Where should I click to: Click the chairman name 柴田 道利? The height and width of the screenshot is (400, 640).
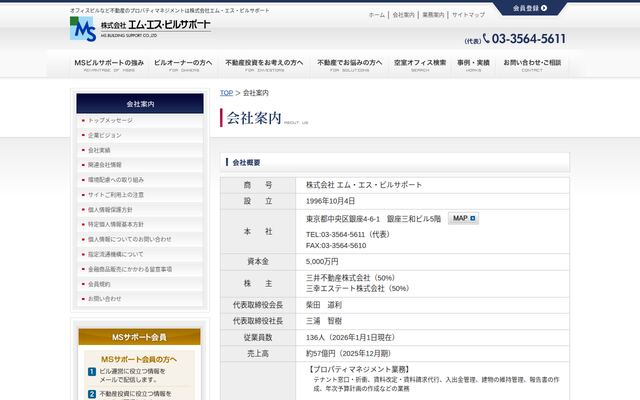click(324, 305)
